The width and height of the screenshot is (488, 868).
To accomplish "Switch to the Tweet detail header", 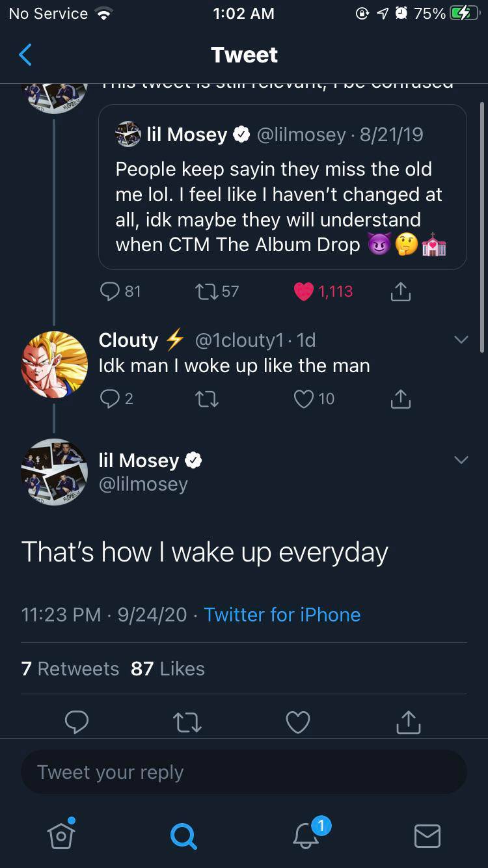I will tap(244, 55).
